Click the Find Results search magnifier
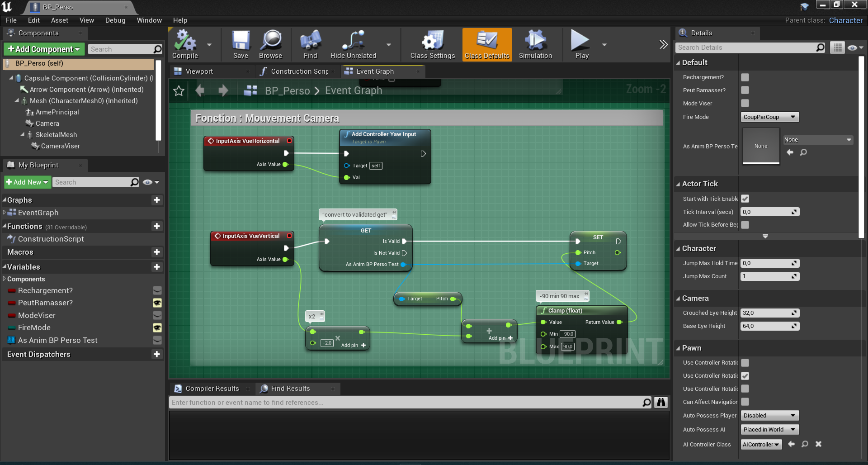Viewport: 868px width, 465px height. tap(646, 402)
